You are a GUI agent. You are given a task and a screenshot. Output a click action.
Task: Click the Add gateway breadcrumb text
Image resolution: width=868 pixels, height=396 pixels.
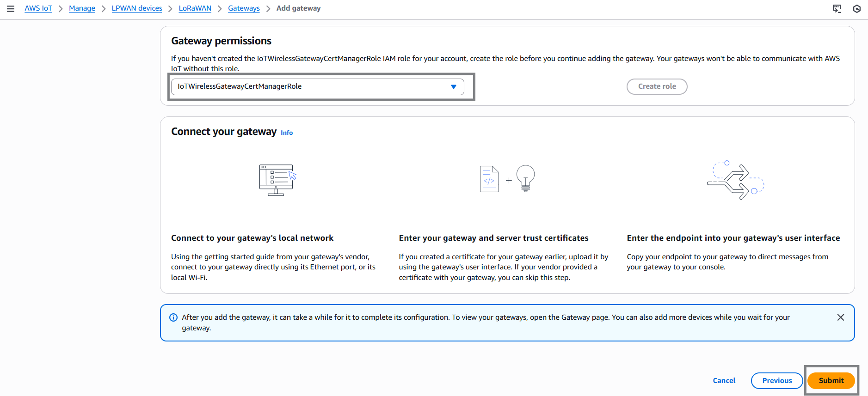[298, 8]
